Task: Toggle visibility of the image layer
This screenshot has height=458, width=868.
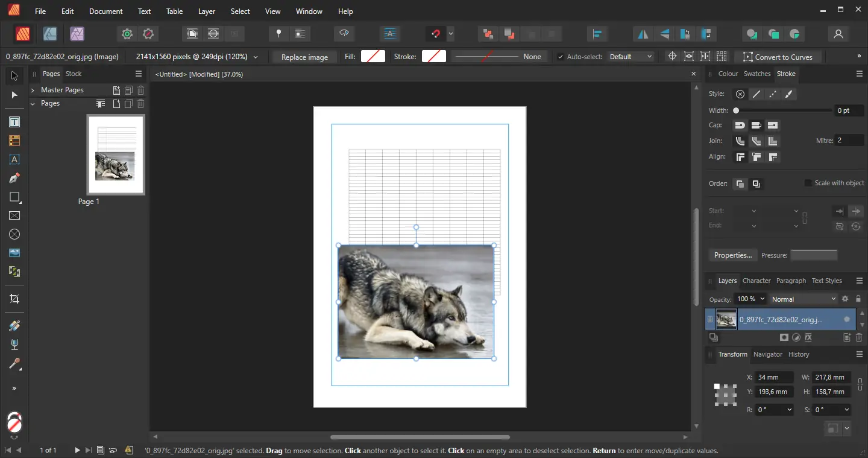Action: [x=847, y=319]
